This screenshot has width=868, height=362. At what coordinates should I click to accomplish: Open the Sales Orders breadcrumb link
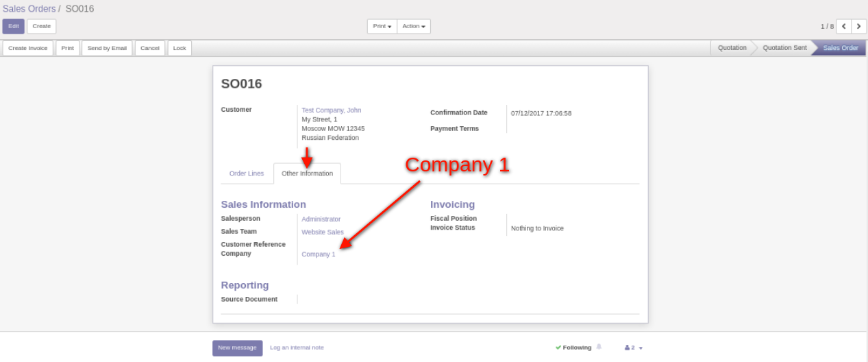click(29, 9)
